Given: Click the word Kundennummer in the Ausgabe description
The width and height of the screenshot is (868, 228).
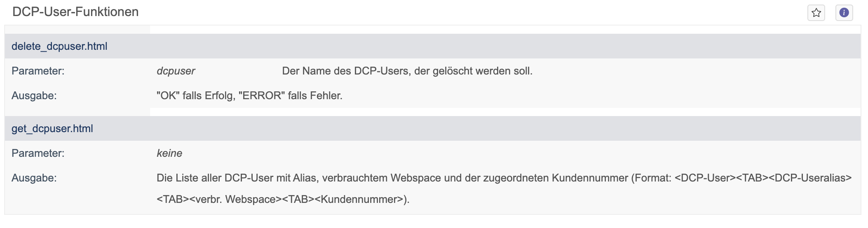Looking at the screenshot, I should pos(590,178).
